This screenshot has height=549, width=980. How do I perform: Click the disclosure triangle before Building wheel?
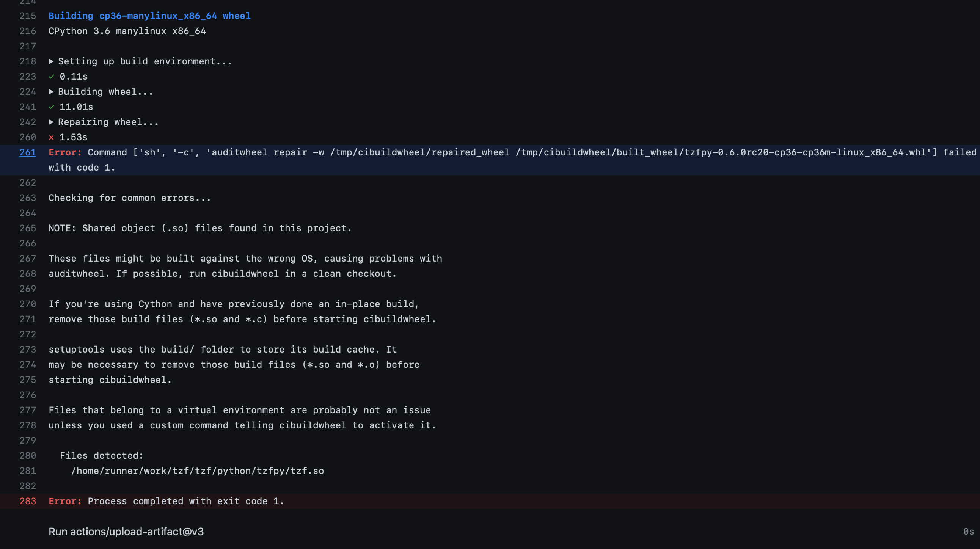click(51, 91)
